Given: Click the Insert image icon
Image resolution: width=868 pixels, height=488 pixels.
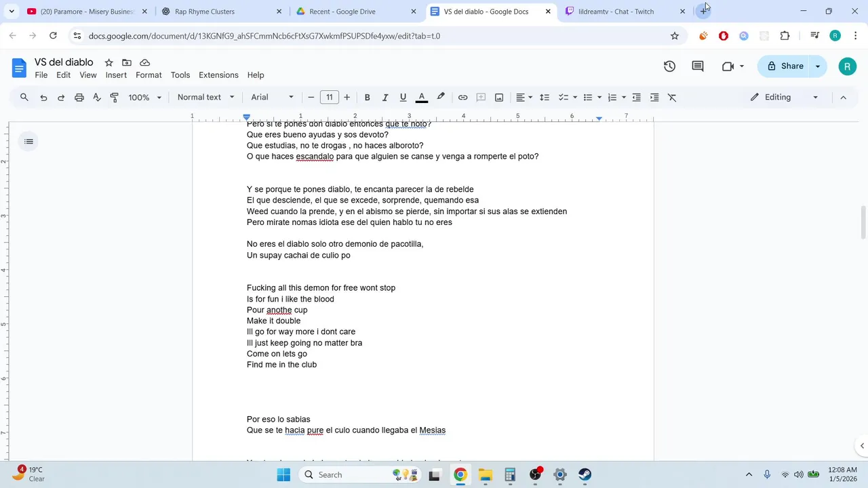Looking at the screenshot, I should 499,98.
